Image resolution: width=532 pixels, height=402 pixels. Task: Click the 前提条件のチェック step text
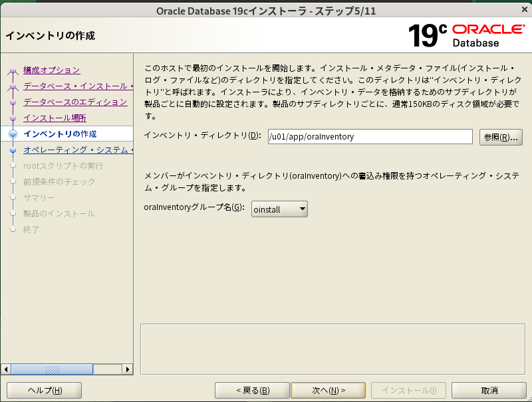tap(59, 181)
